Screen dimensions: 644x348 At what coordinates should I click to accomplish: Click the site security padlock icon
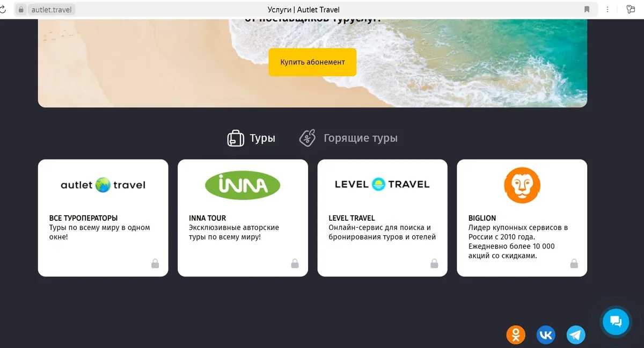pos(21,9)
